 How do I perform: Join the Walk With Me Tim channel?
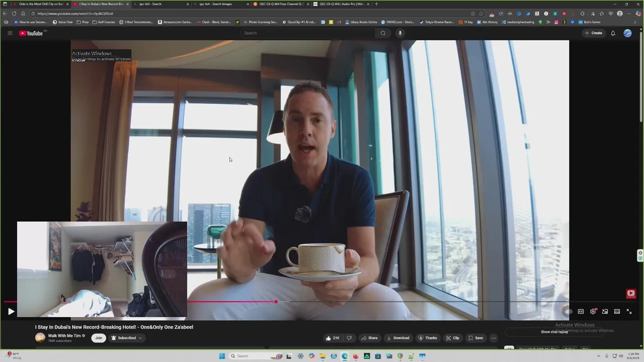click(x=99, y=338)
